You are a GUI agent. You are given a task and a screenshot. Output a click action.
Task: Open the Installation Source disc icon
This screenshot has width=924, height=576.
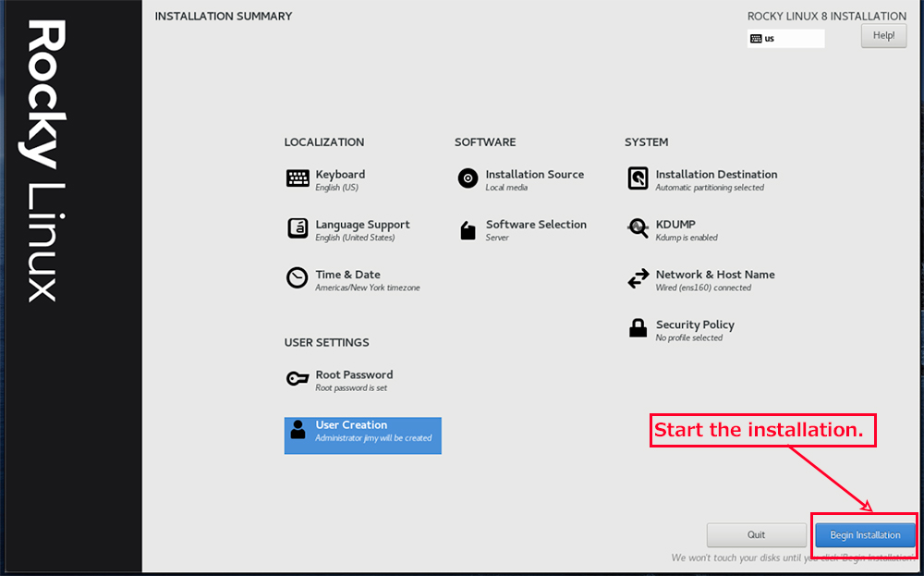[468, 178]
